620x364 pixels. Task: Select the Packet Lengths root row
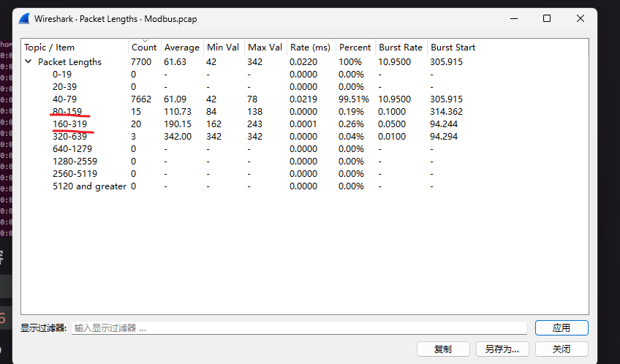(304, 62)
